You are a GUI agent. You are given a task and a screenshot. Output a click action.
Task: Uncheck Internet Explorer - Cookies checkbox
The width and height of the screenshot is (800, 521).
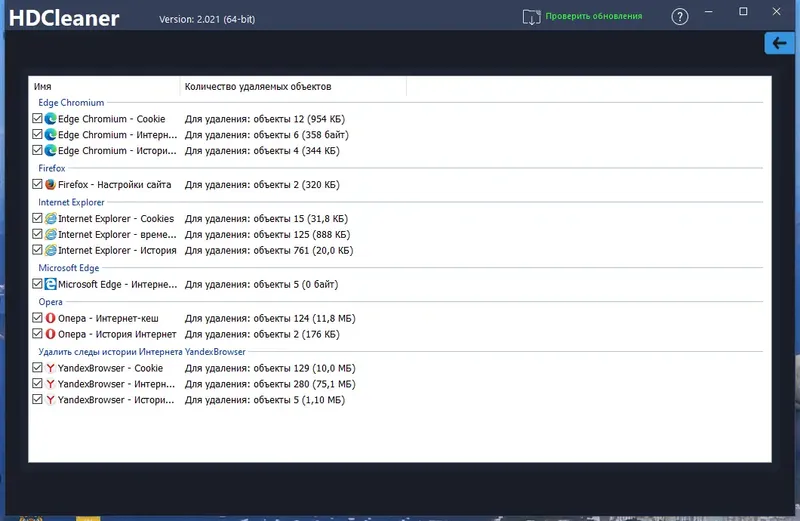tap(37, 218)
